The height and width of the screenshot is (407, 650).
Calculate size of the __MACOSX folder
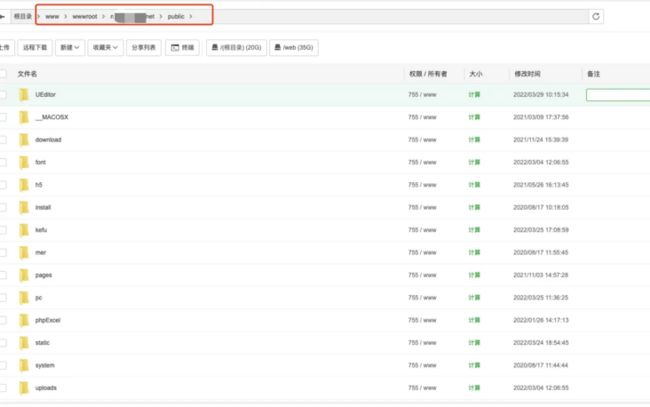(474, 117)
